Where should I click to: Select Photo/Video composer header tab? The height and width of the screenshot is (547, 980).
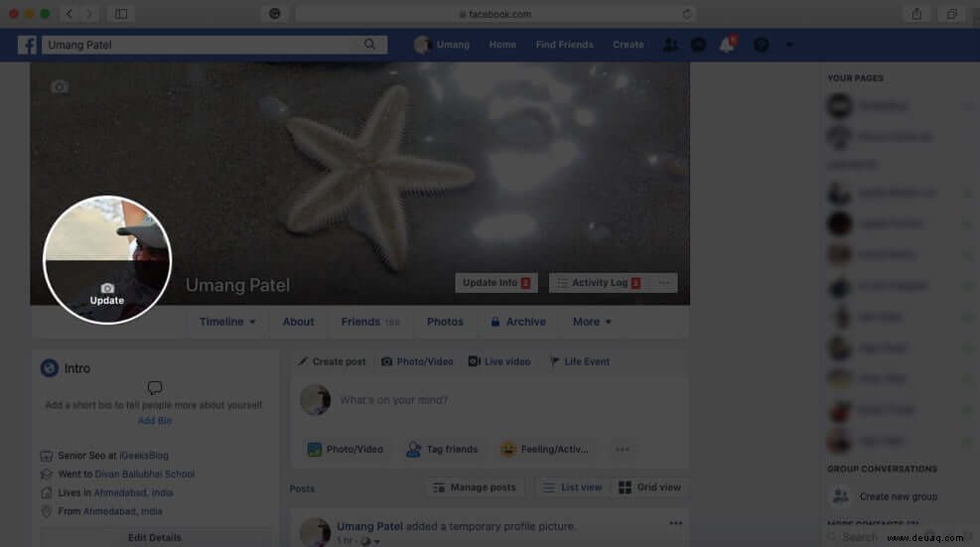click(x=417, y=361)
